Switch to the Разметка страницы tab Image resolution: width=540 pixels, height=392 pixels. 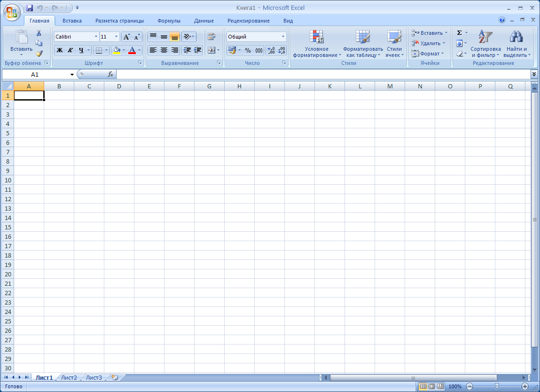tap(119, 21)
